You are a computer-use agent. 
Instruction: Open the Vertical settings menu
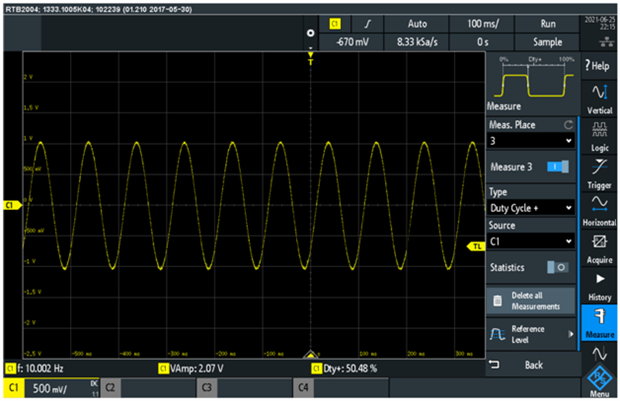click(600, 97)
